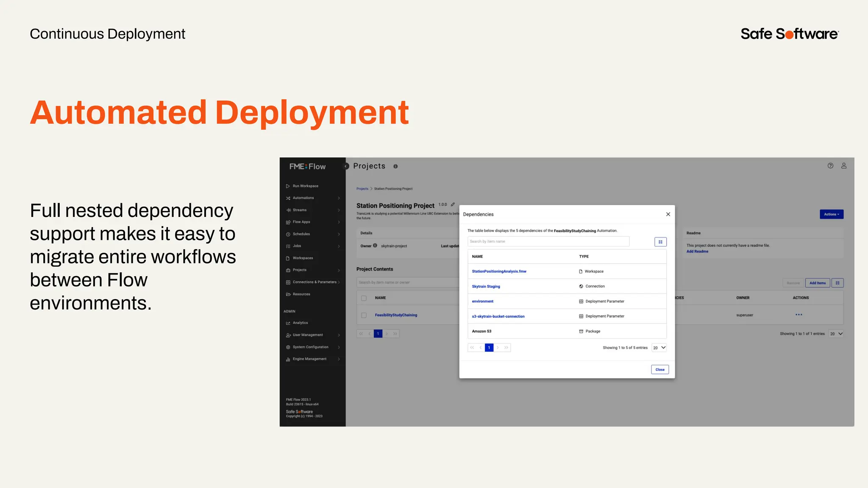
Task: Open the dialog's entries-per-page dropdown
Action: [x=659, y=348]
